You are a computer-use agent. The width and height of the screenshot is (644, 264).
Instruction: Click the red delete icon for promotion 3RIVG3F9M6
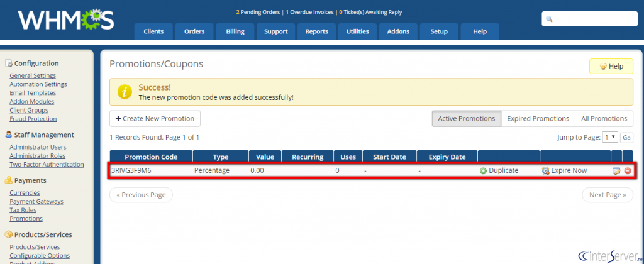[628, 171]
